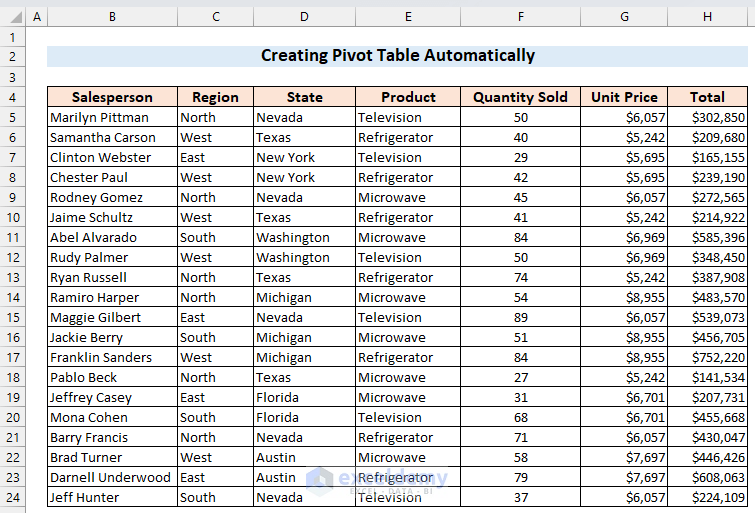
Task: Click the total value $752,220
Action: [707, 357]
